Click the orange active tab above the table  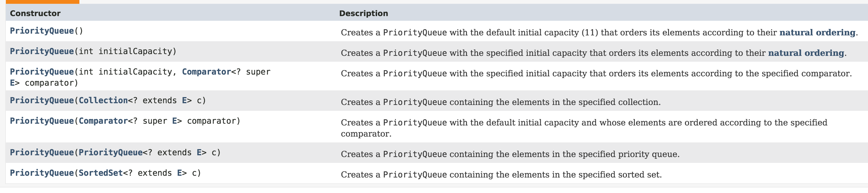[x=42, y=2]
